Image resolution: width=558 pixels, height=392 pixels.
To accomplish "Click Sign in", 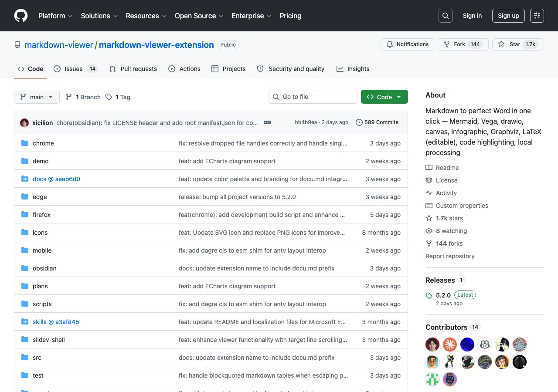I will coord(472,16).
